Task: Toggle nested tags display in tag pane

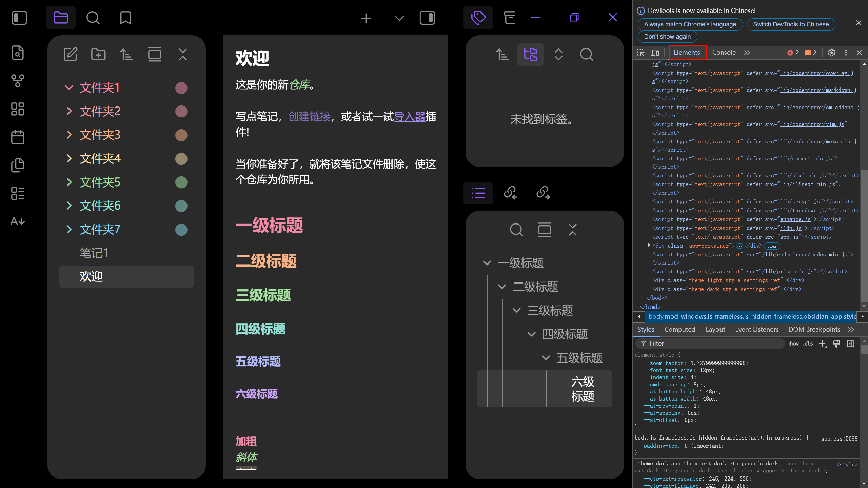Action: (x=530, y=54)
